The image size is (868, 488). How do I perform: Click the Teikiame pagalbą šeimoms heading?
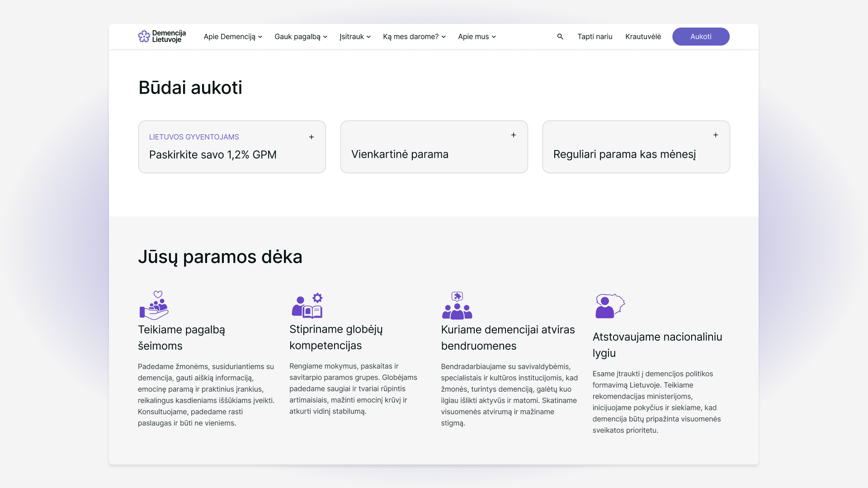(181, 338)
